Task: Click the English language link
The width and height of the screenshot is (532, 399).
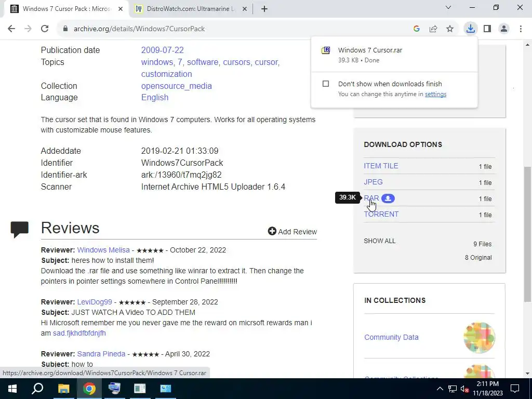Action: pos(155,97)
